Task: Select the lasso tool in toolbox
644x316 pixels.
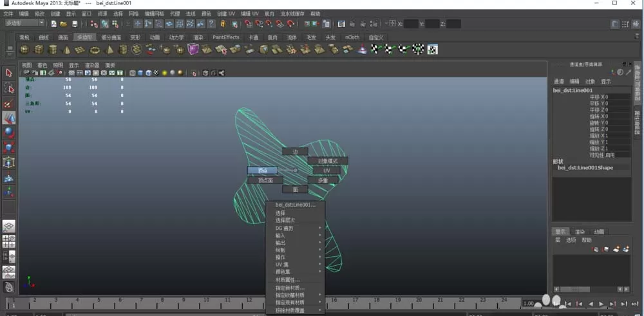Action: (x=9, y=88)
